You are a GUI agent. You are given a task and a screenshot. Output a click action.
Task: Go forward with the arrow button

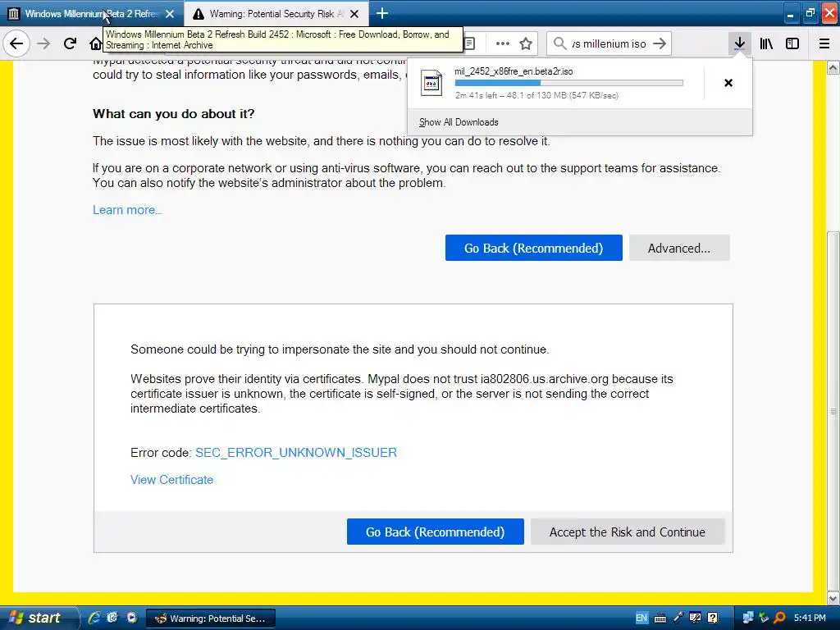click(x=43, y=43)
